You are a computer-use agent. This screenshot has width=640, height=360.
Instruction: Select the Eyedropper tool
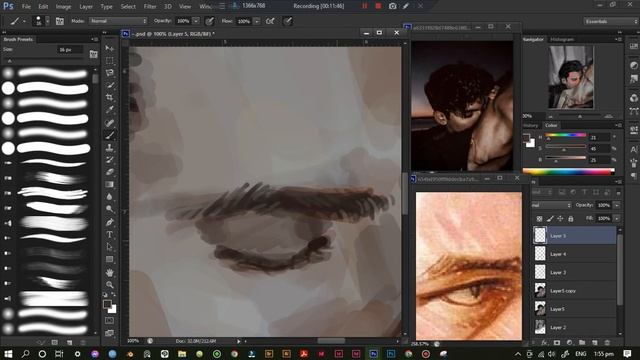(x=109, y=110)
